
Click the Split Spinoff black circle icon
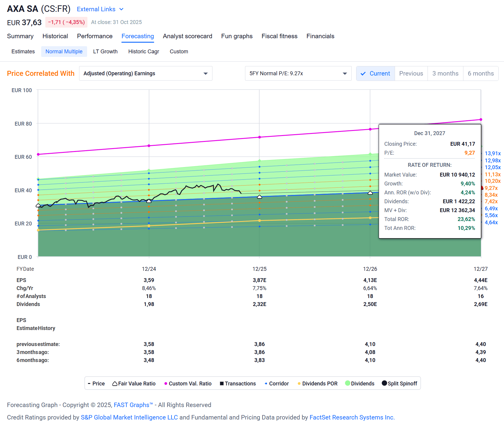coord(384,383)
